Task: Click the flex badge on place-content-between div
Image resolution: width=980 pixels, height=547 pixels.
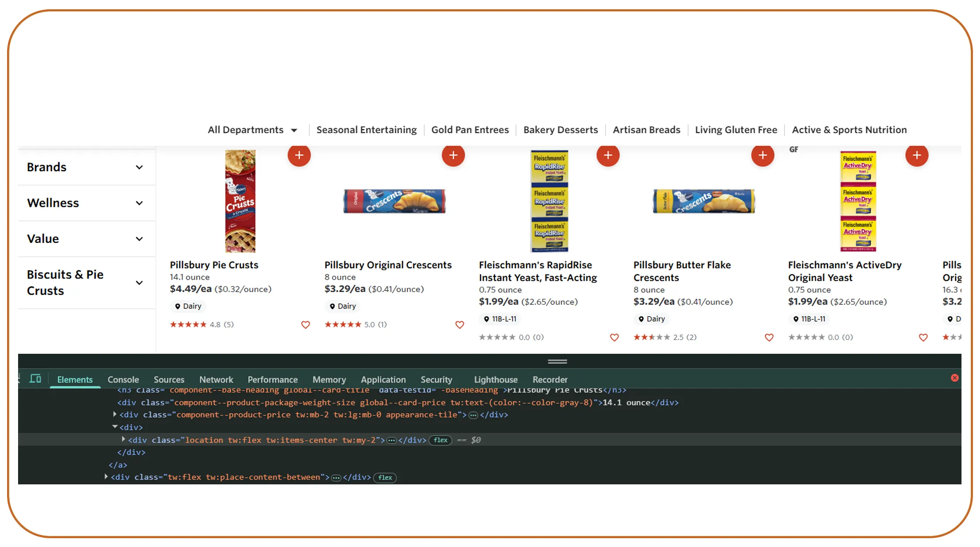Action: 385,477
